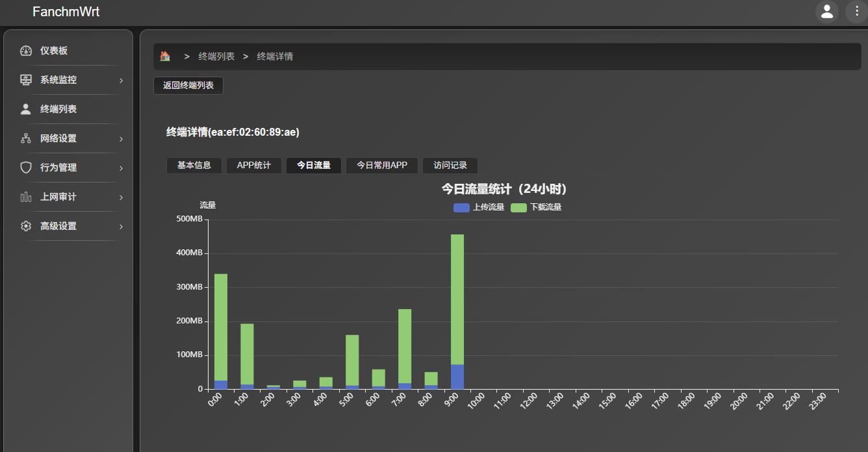Open 上网审计 via its chart icon
Image resolution: width=868 pixels, height=452 pixels.
click(26, 196)
